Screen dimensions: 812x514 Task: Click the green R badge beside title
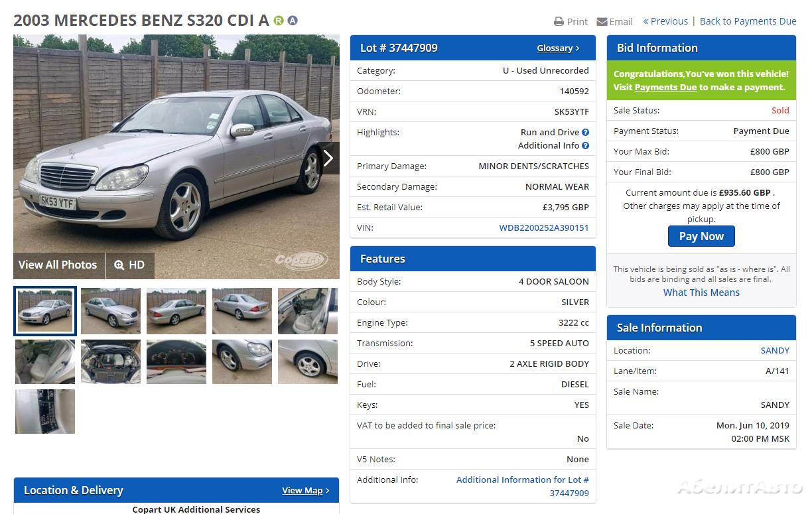[x=279, y=21]
